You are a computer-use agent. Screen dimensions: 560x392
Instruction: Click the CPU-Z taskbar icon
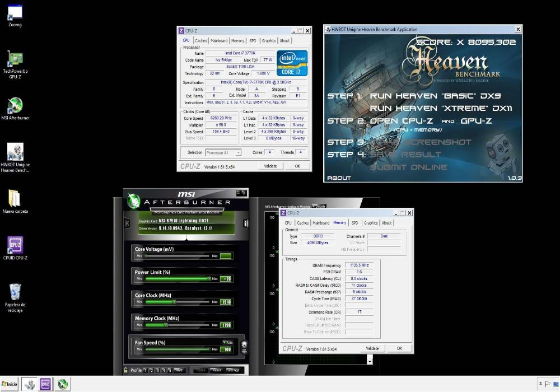pos(45,384)
